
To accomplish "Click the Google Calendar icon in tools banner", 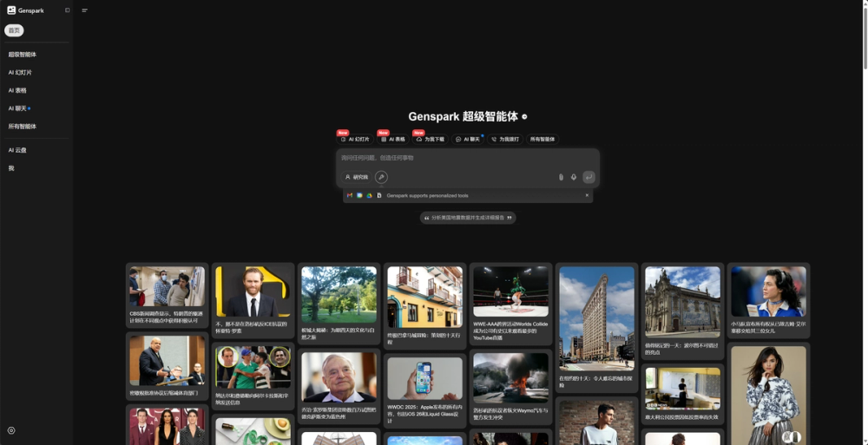I will tap(359, 195).
